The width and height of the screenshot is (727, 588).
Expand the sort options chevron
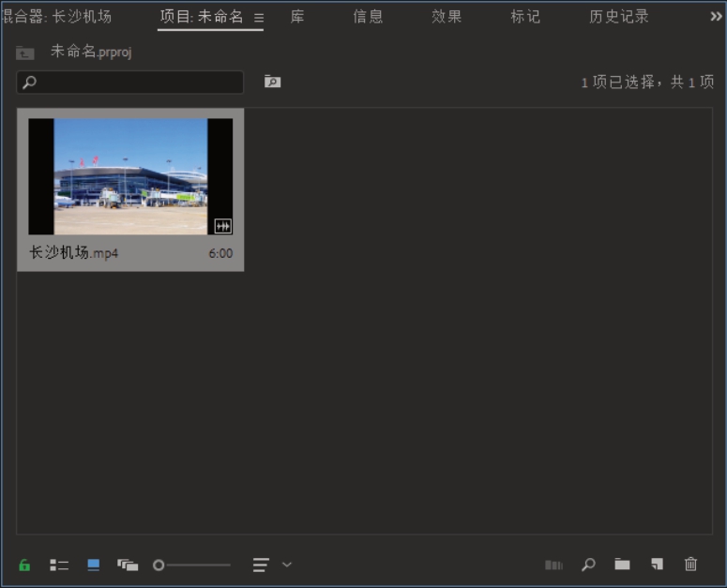click(287, 565)
